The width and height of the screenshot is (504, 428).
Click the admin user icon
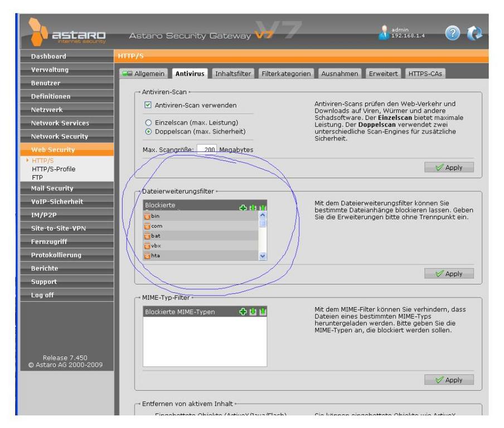pyautogui.click(x=384, y=32)
